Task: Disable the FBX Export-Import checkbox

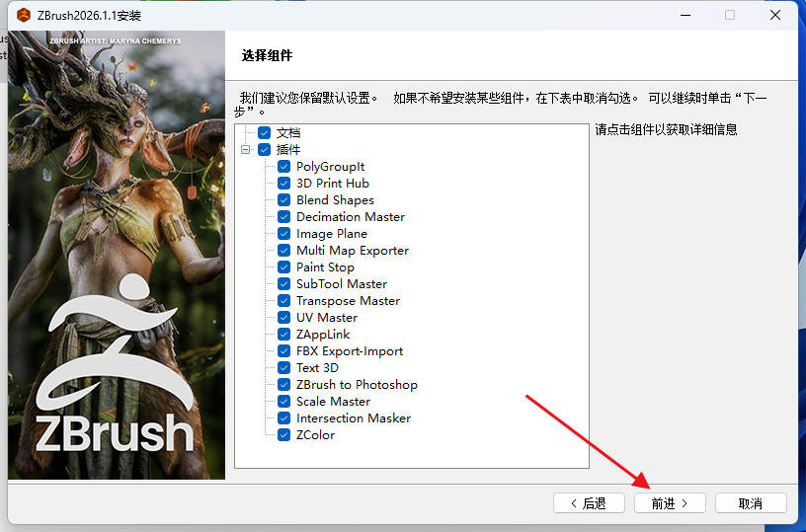Action: tap(283, 351)
